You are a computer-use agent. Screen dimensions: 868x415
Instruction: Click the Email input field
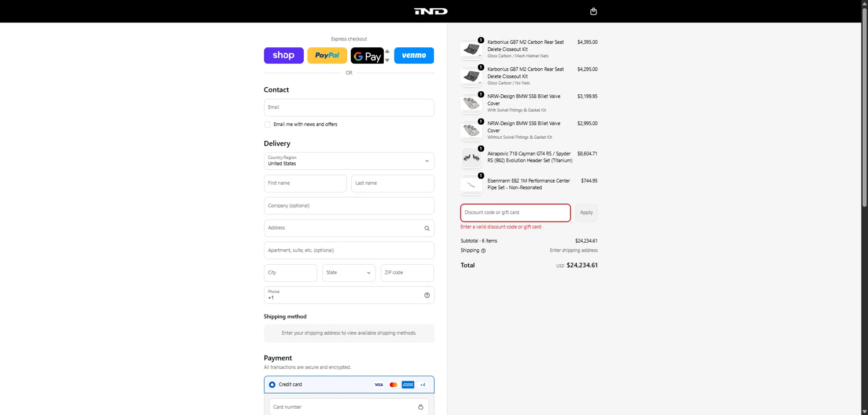coord(349,108)
